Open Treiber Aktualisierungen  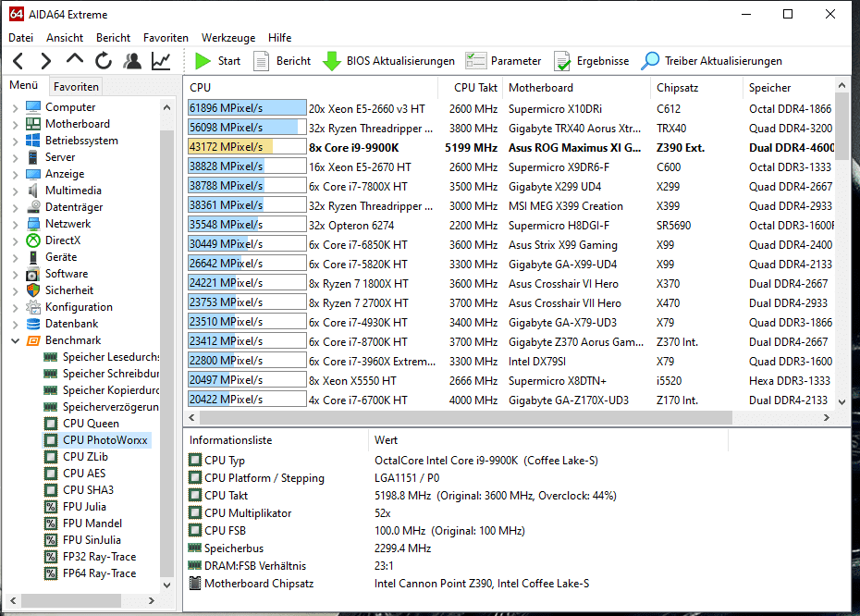(711, 61)
